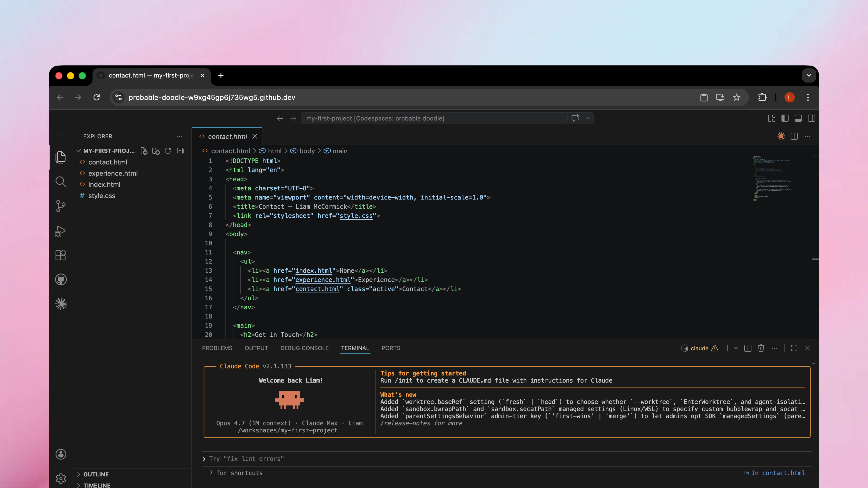Select the claude terminal entry

[x=699, y=348]
